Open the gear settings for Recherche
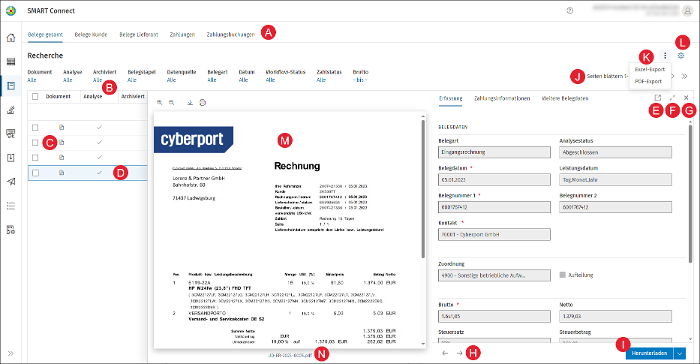 (x=681, y=56)
